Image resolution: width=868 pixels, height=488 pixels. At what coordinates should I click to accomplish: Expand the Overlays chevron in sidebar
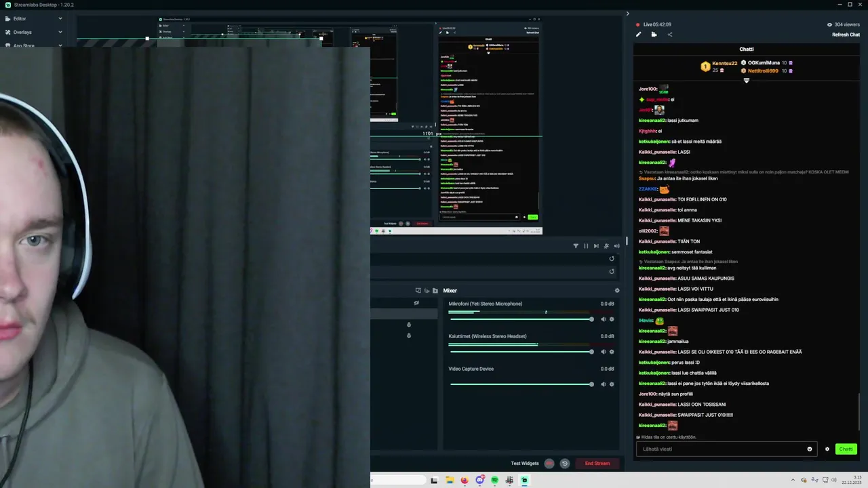point(60,32)
